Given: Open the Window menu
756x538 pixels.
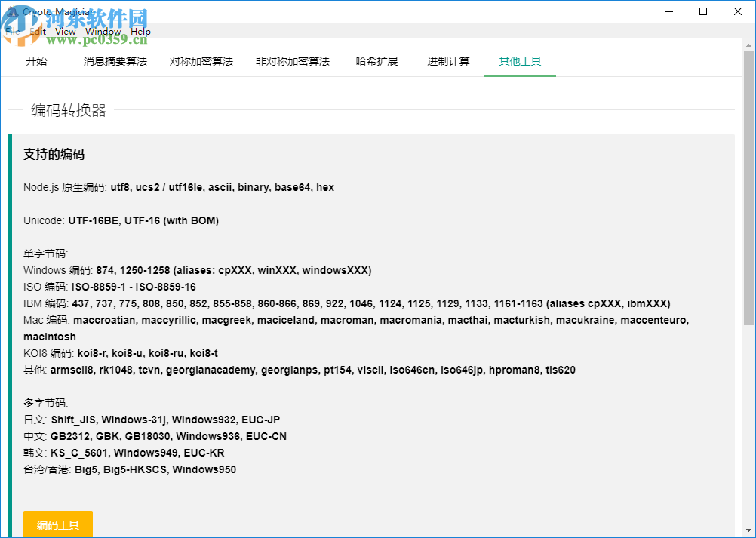Looking at the screenshot, I should [x=103, y=31].
